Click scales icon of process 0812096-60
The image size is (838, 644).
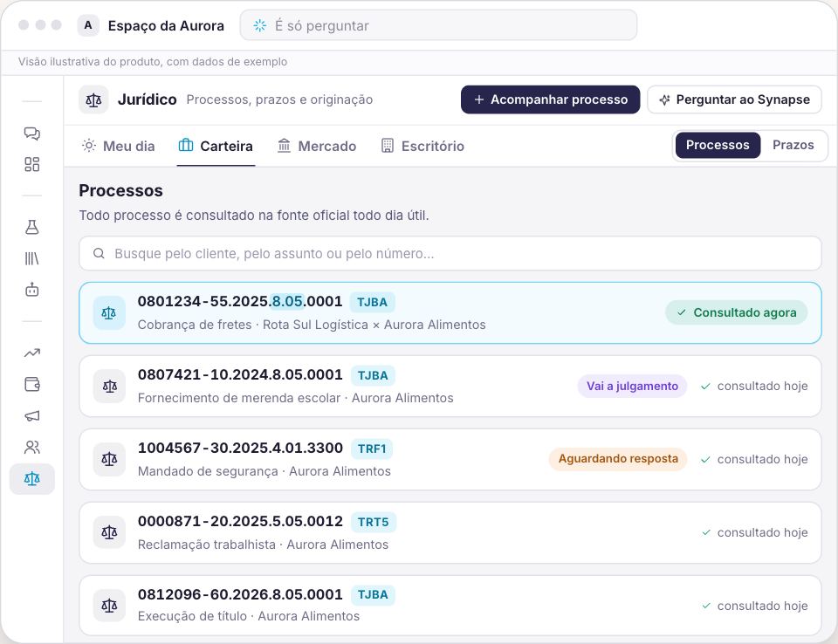pyautogui.click(x=110, y=606)
